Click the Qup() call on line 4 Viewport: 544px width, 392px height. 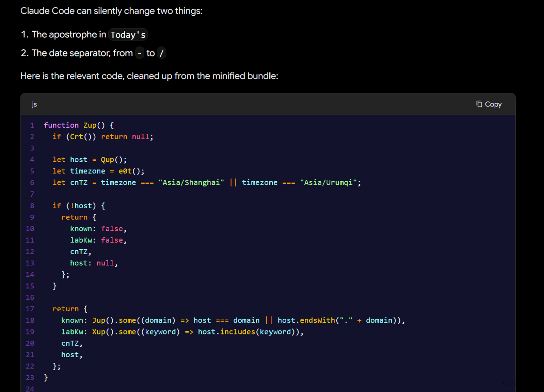pyautogui.click(x=112, y=160)
